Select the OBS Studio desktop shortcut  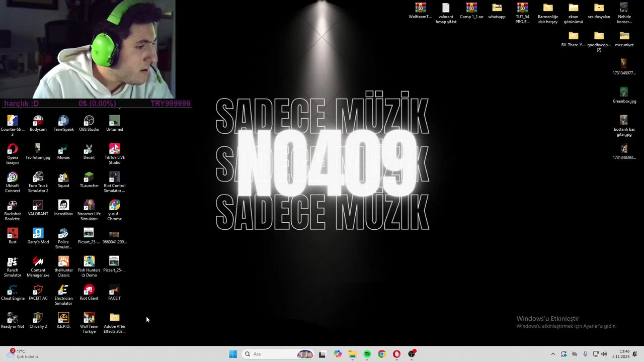(89, 124)
